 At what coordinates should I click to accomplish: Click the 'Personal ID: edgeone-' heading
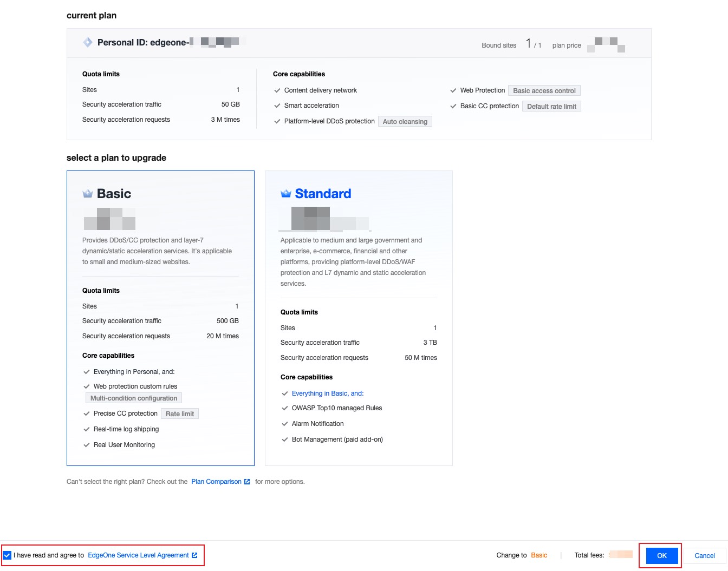pos(143,42)
